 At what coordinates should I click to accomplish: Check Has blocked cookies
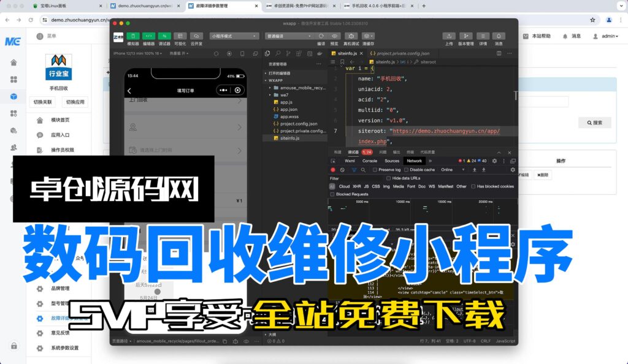[x=473, y=186]
